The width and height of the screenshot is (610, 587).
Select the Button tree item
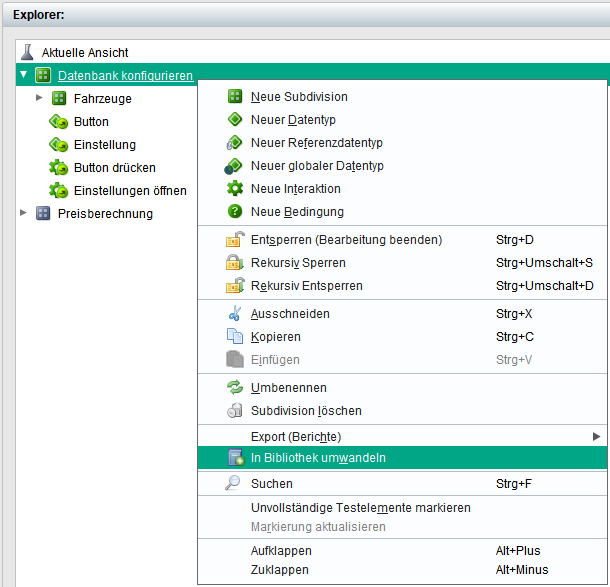point(91,121)
